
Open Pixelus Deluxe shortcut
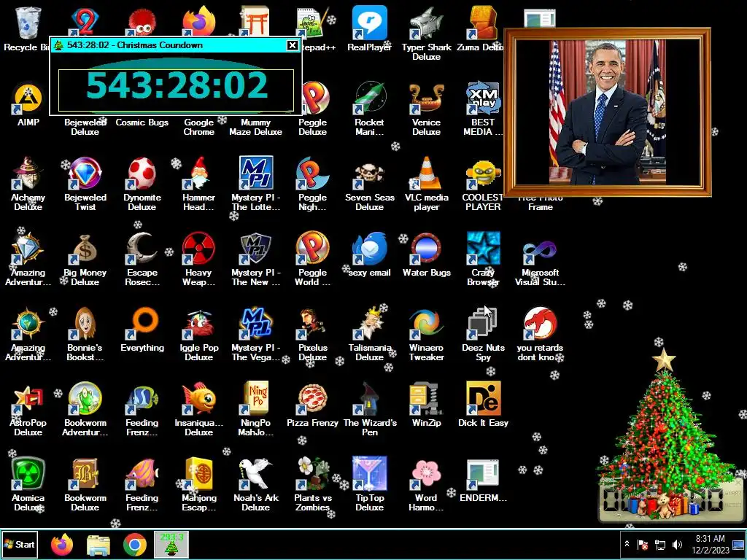[312, 324]
